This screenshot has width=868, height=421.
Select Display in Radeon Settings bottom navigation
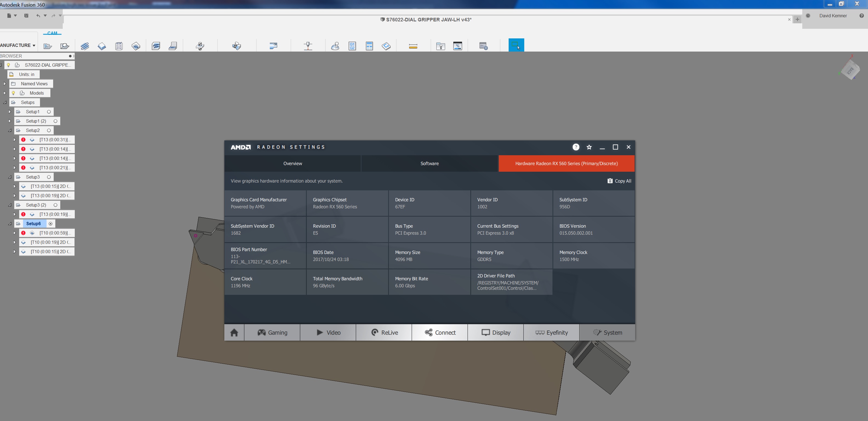pos(496,332)
